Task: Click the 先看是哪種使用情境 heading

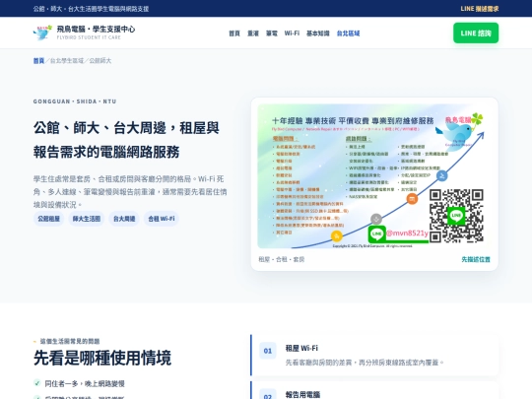Action: coord(102,358)
